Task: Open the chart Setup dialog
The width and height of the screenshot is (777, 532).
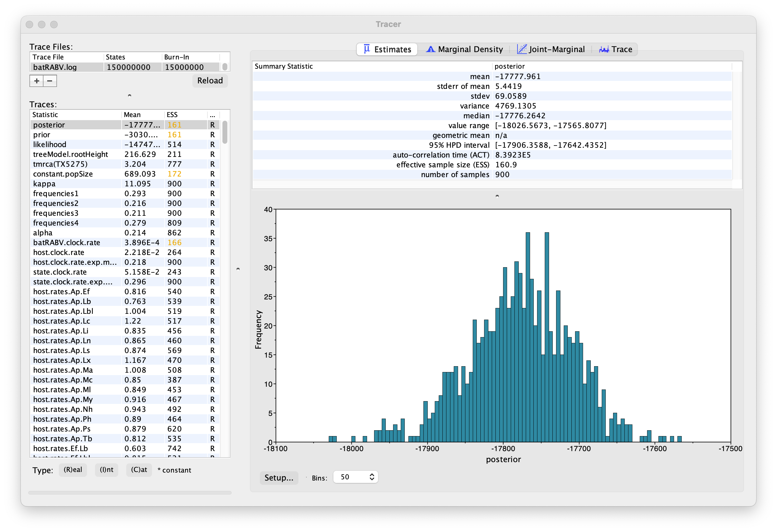Action: tap(279, 477)
